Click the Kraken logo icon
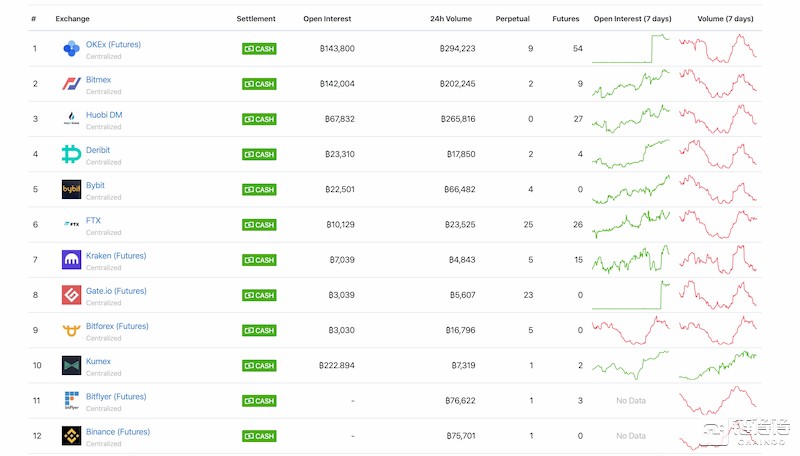Viewport: 800px width, 456px height. coord(71,260)
